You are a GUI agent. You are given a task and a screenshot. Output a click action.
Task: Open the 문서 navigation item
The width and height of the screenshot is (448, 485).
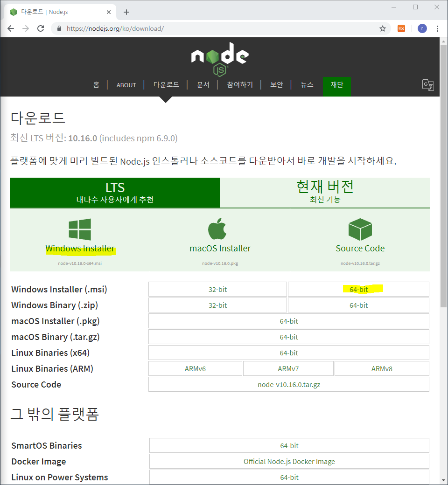coord(203,85)
